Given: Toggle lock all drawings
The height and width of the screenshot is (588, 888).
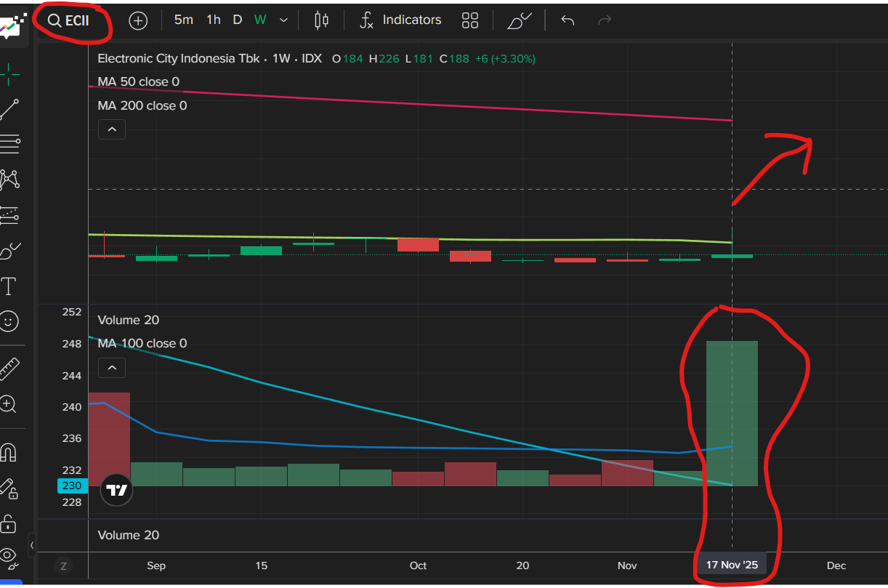Looking at the screenshot, I should coord(9,523).
